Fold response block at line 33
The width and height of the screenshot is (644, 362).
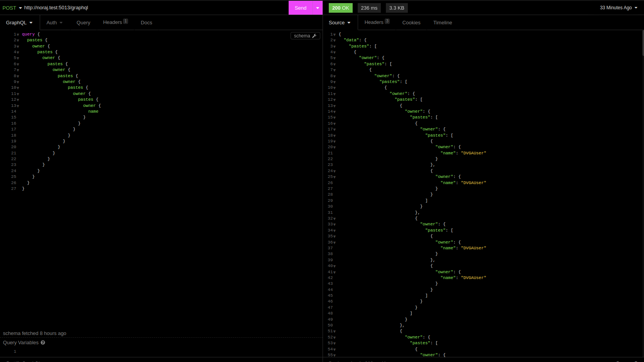pyautogui.click(x=334, y=225)
